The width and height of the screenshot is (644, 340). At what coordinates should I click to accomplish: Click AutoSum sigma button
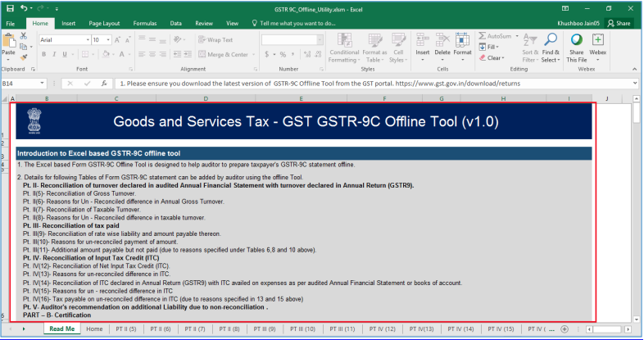(496, 36)
